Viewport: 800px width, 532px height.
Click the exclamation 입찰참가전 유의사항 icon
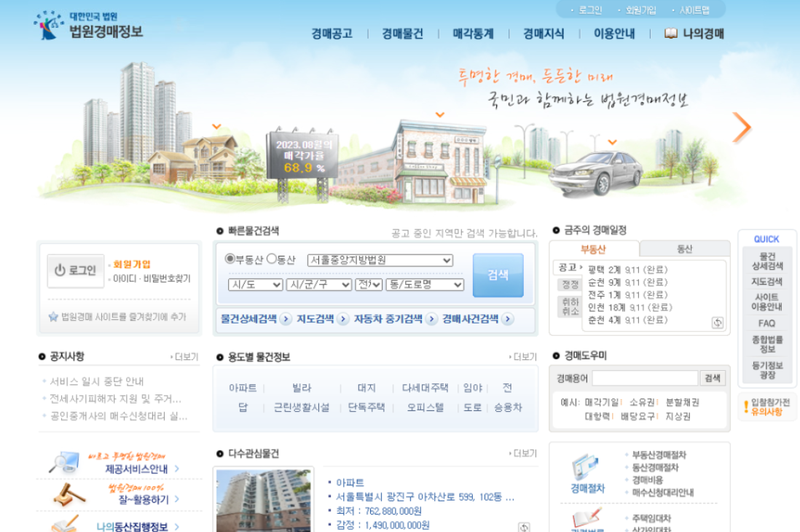click(x=746, y=407)
